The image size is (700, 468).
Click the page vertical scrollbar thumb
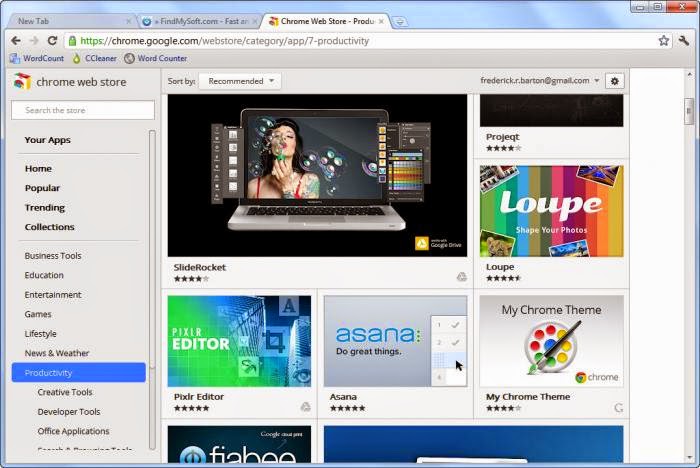689,110
